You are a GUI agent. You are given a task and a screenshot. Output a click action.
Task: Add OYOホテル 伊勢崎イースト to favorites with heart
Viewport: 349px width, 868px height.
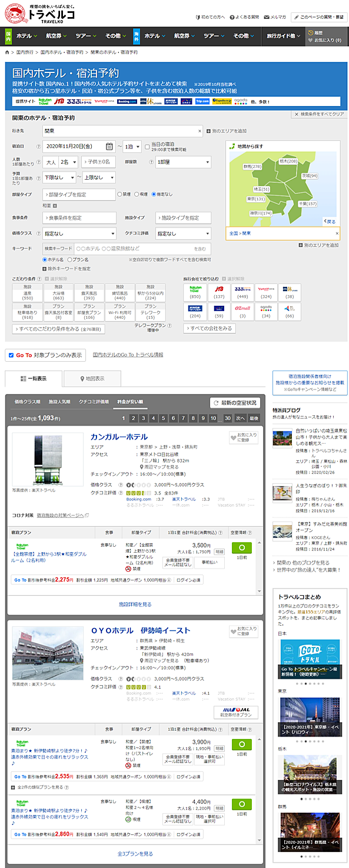click(243, 631)
